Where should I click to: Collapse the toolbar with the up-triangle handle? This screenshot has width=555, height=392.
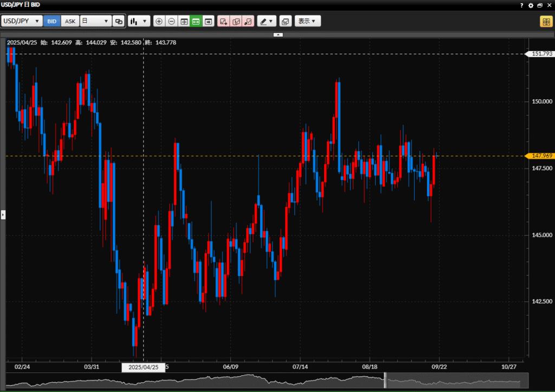pyautogui.click(x=278, y=35)
